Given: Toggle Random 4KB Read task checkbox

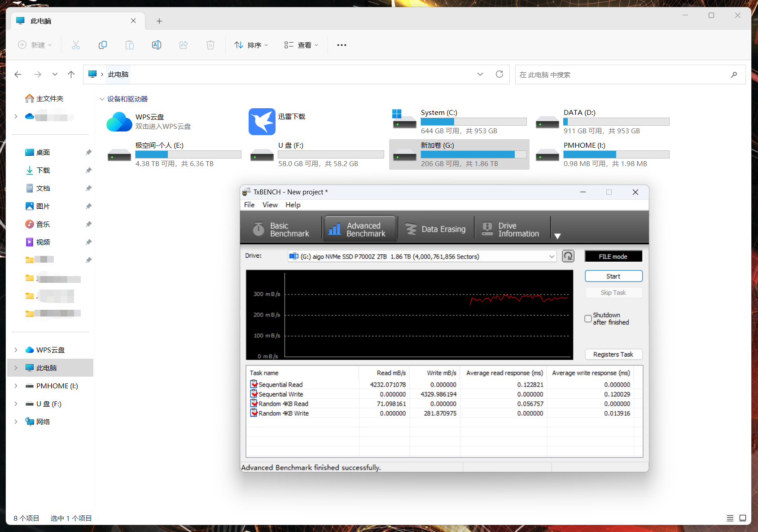Looking at the screenshot, I should (254, 404).
